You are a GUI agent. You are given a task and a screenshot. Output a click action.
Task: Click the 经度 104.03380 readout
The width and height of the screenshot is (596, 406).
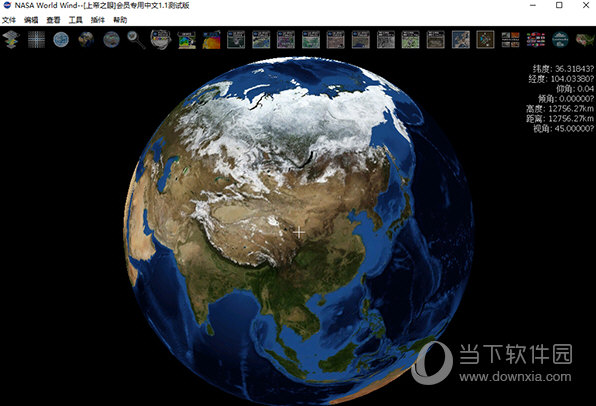pos(561,79)
